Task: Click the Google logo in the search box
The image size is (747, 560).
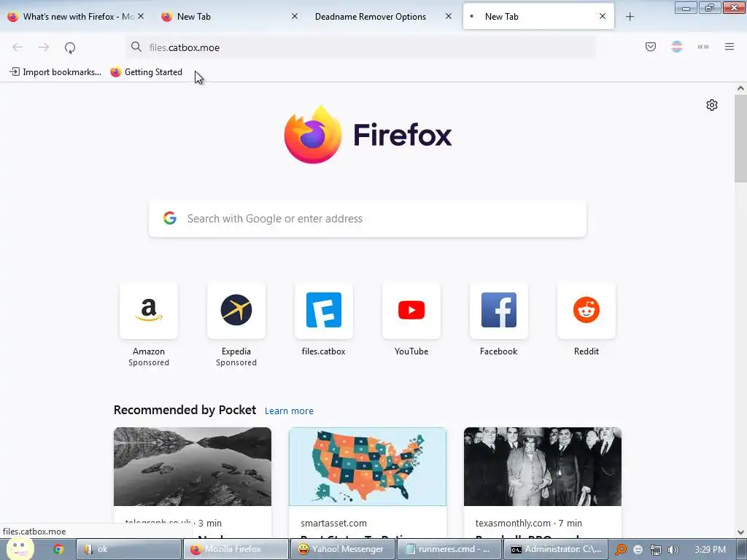Action: tap(169, 218)
